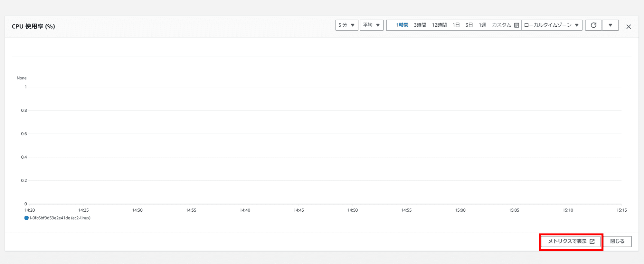Select the 3時間 time range
644x264 pixels.
click(x=420, y=25)
